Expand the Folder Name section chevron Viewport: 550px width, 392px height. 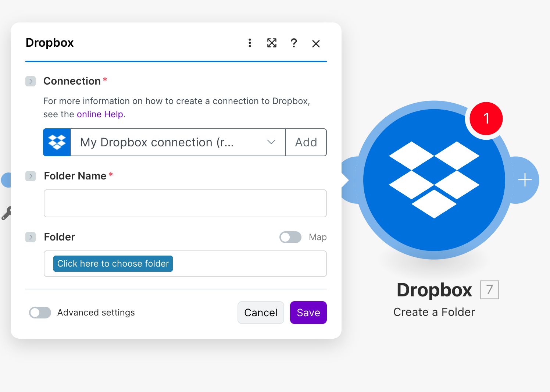(x=31, y=176)
